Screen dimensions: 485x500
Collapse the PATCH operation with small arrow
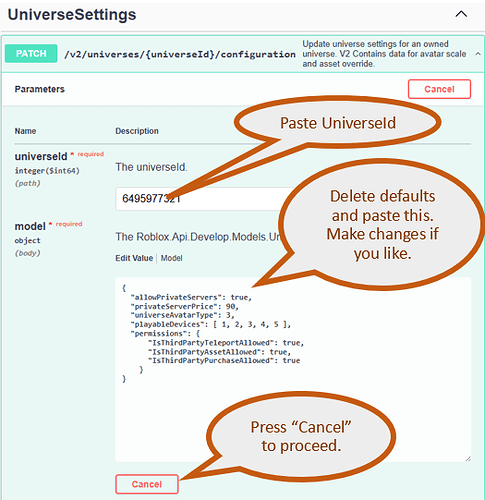tap(478, 54)
